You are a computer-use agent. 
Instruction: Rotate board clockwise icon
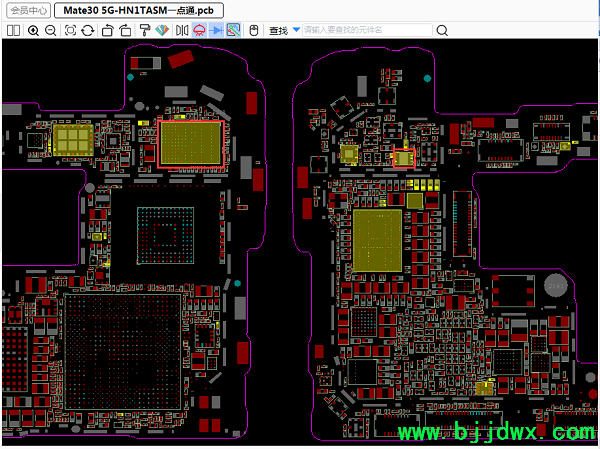pos(125,30)
